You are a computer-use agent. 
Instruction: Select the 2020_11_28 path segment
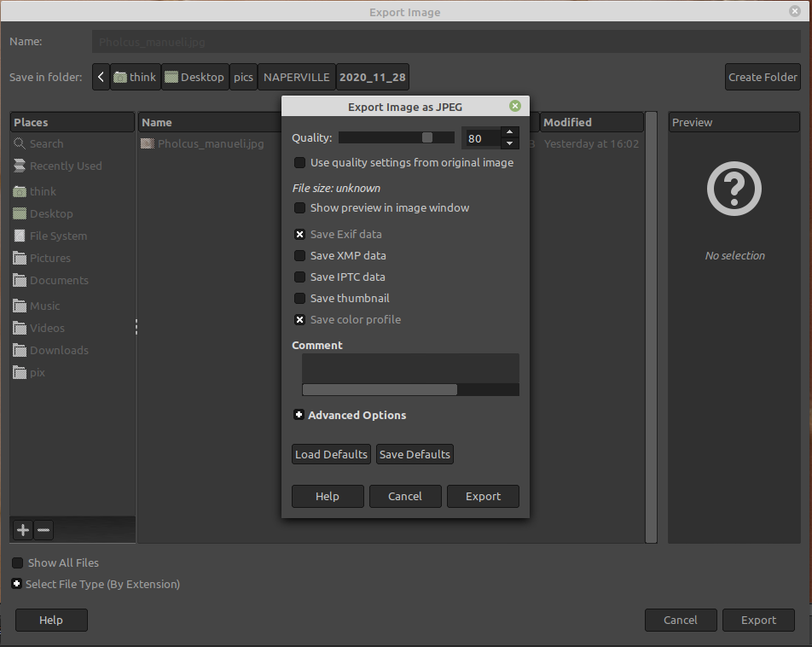(x=373, y=77)
